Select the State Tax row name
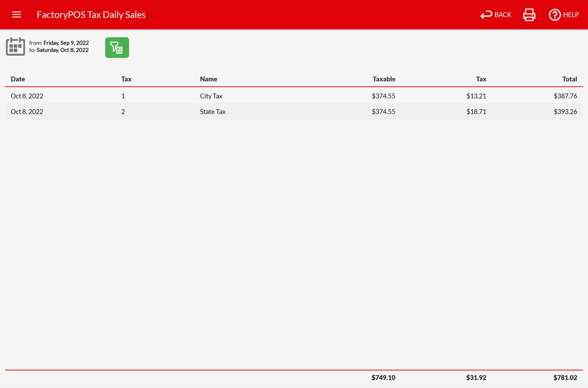The height and width of the screenshot is (388, 588). click(212, 112)
